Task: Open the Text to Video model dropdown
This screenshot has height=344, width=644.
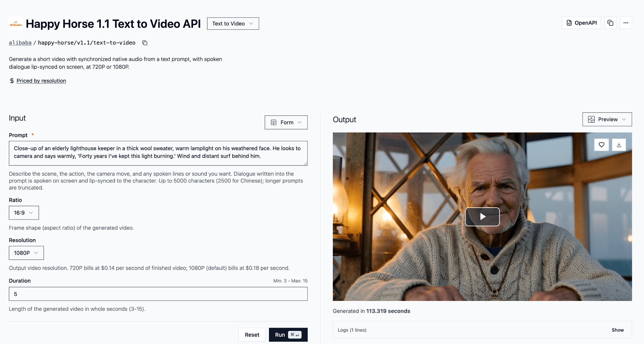Action: (233, 24)
